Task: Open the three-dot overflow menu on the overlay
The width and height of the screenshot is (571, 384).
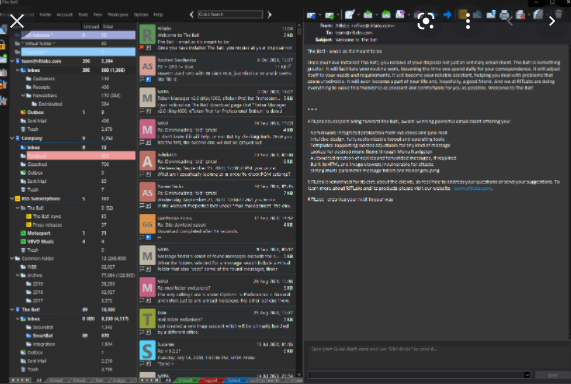Action: pos(468,21)
